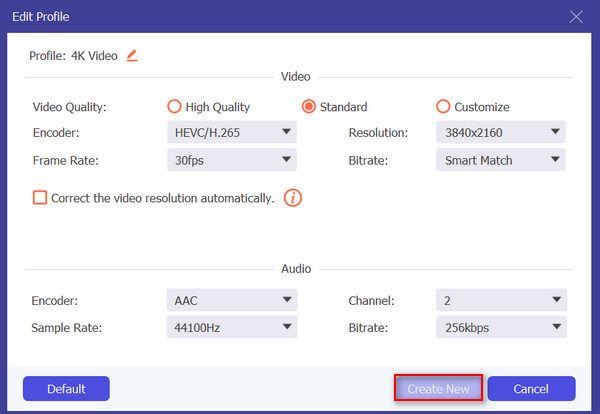Enable correct video resolution automatically
Viewport: 600px width, 414px height.
40,198
